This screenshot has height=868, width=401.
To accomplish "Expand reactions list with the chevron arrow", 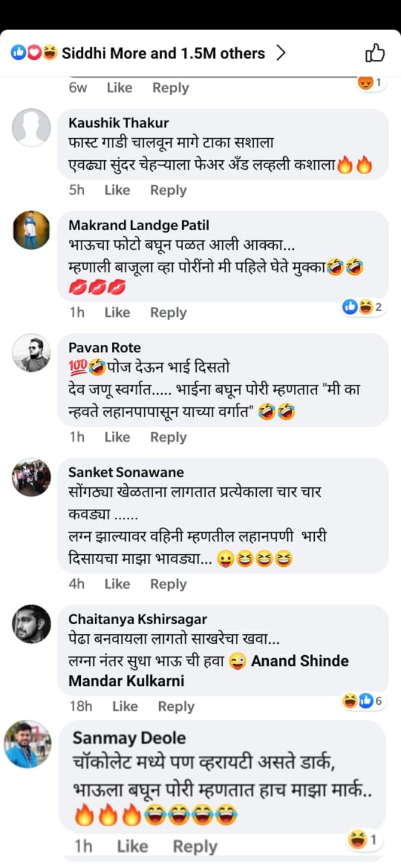I will click(280, 53).
